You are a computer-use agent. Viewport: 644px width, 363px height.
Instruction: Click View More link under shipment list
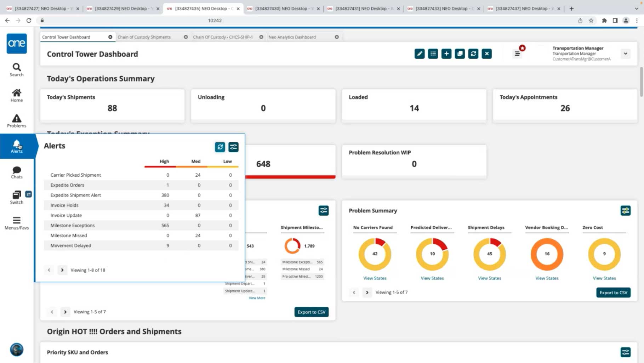point(257,298)
